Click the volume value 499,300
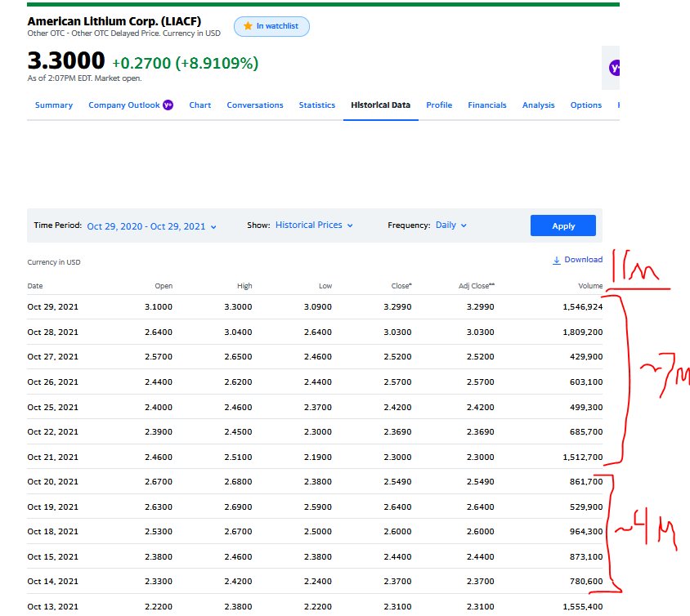 point(586,407)
